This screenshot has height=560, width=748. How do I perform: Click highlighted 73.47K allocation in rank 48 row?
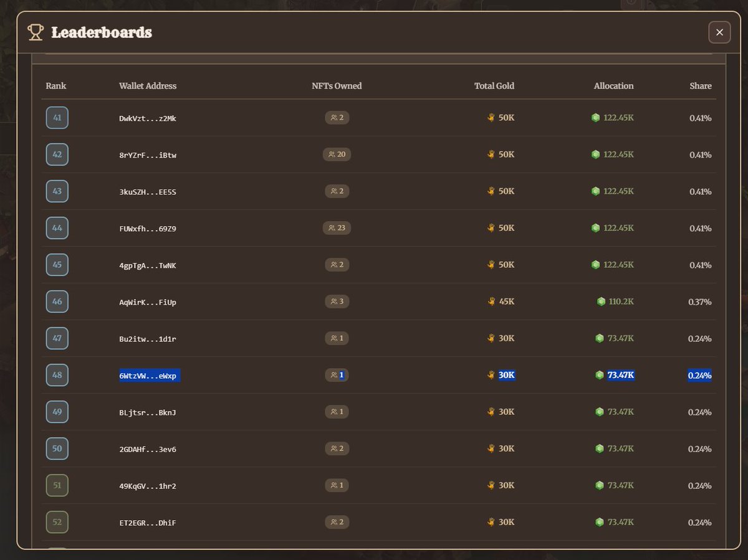(x=621, y=375)
